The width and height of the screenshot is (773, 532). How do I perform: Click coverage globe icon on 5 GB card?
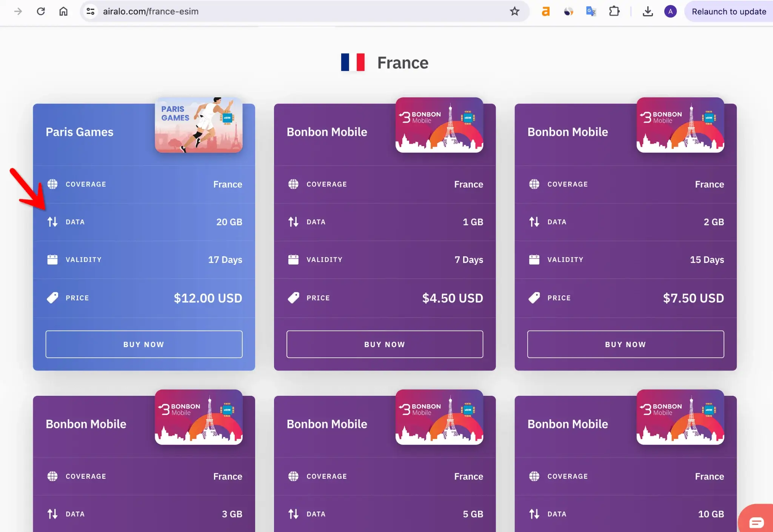coord(293,476)
